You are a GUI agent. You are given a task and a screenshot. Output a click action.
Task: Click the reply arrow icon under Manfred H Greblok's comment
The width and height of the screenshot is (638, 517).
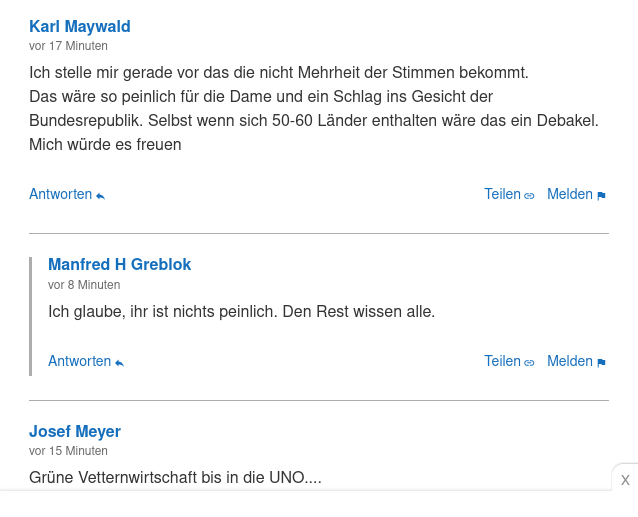119,363
